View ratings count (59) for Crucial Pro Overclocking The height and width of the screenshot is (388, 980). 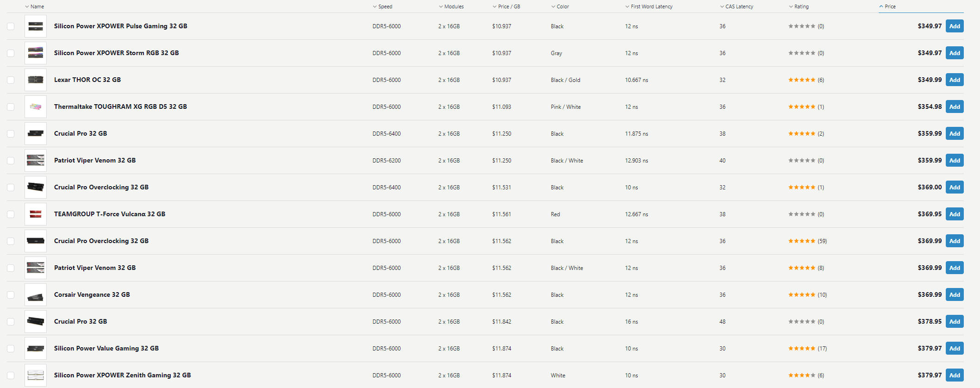[823, 241]
